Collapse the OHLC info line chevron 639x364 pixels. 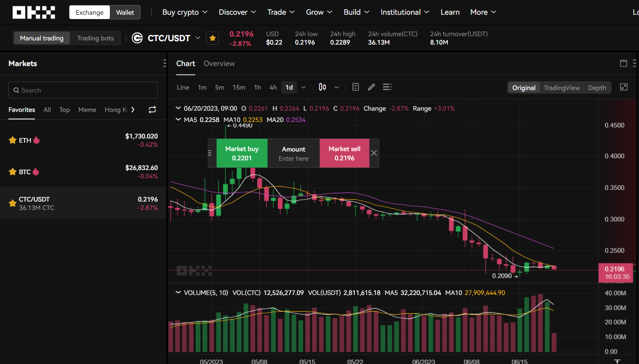click(178, 108)
